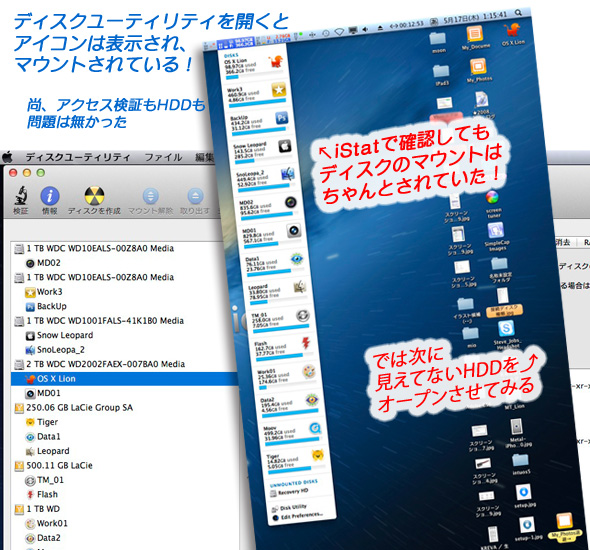Click the ディスクを作成 burn icon
This screenshot has height=550, width=590.
point(94,196)
